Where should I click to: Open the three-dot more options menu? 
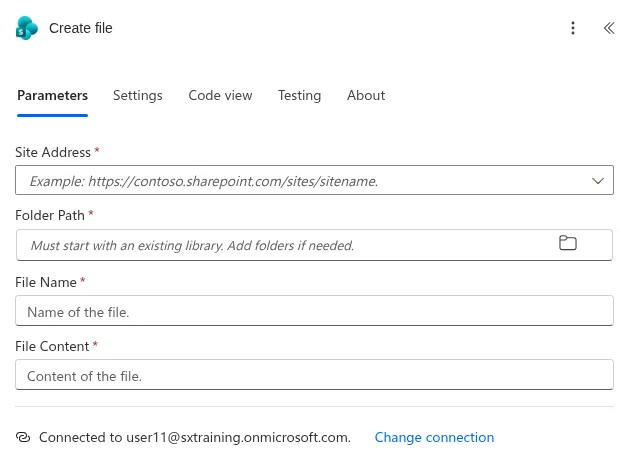(573, 28)
